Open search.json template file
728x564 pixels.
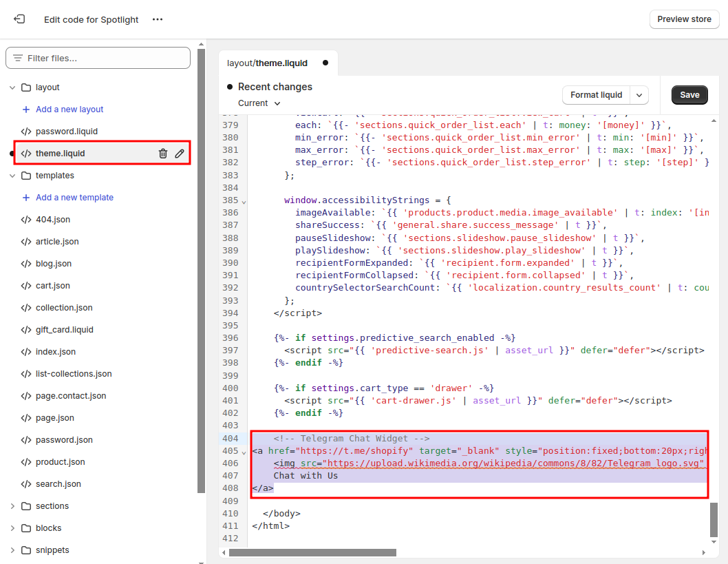(58, 484)
